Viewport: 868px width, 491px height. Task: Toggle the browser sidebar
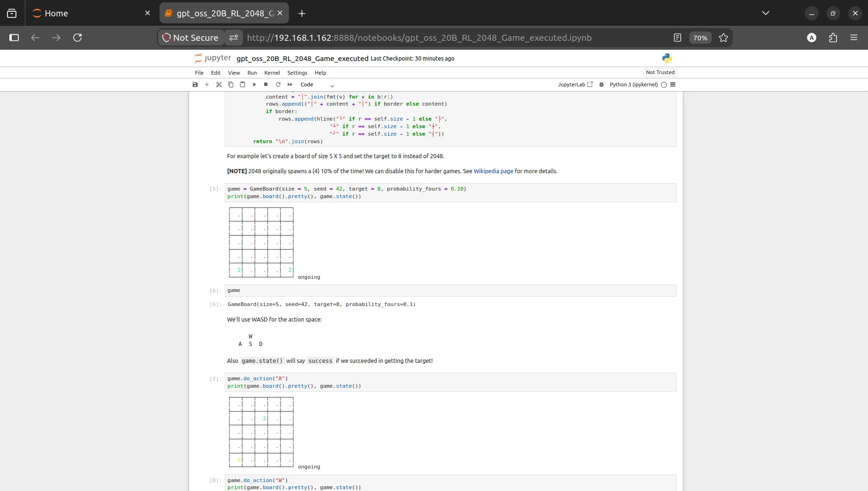click(14, 38)
